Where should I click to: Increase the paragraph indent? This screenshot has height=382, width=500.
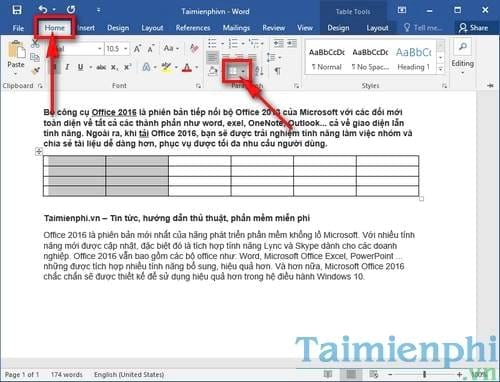292,43
